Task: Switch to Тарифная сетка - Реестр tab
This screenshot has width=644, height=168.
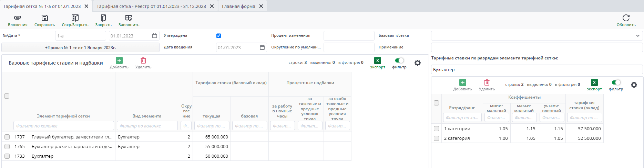Action: (151, 6)
